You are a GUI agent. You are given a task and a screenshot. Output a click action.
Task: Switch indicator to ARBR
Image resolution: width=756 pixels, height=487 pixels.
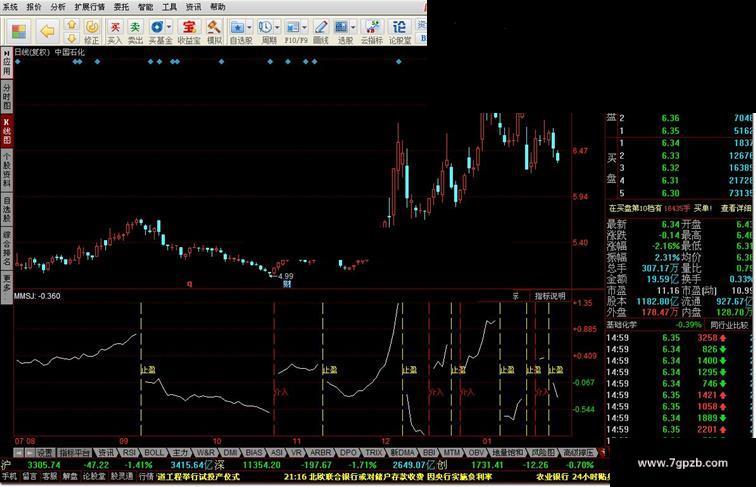click(x=320, y=452)
